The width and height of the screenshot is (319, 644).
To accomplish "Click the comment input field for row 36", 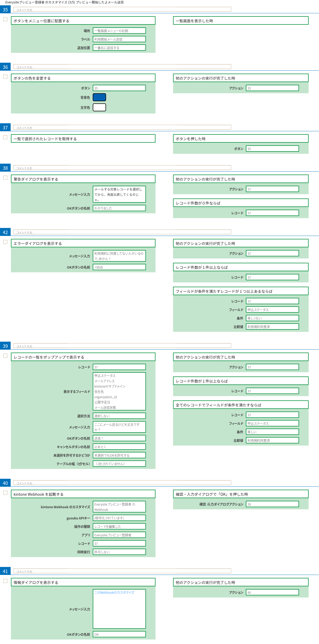I will [x=122, y=67].
